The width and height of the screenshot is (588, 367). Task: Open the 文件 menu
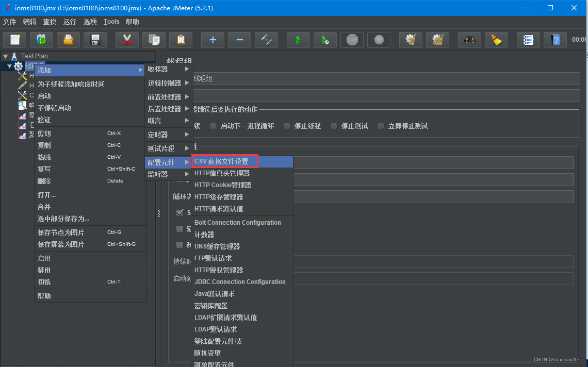point(10,22)
